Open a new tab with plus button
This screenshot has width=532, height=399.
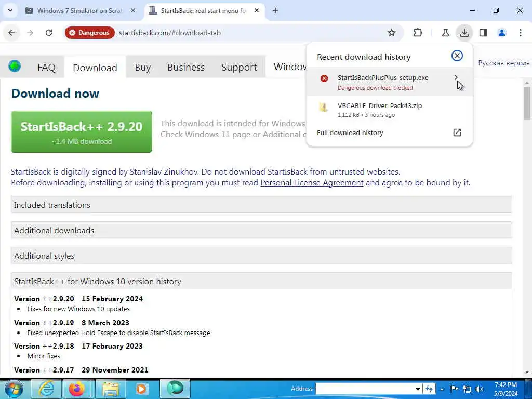click(275, 11)
